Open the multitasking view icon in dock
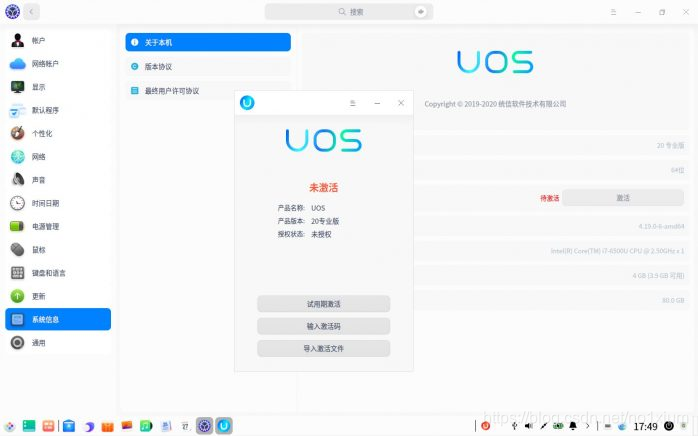Image resolution: width=698 pixels, height=436 pixels. (x=48, y=426)
